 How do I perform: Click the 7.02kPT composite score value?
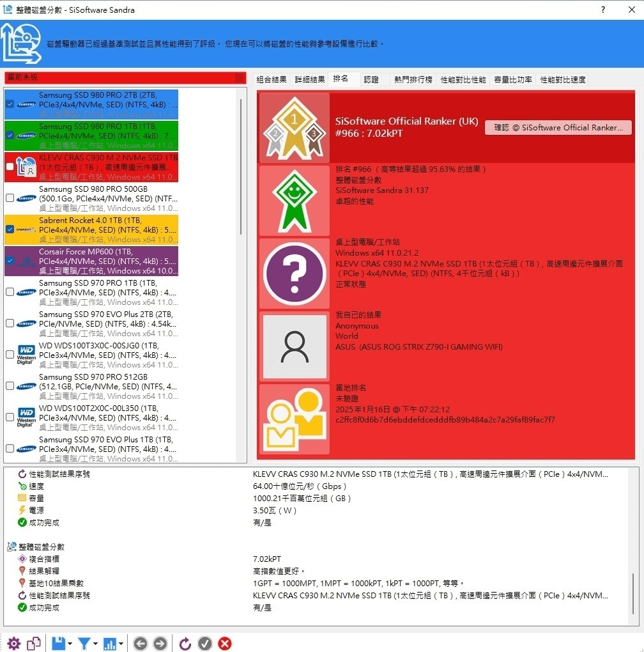[267, 559]
